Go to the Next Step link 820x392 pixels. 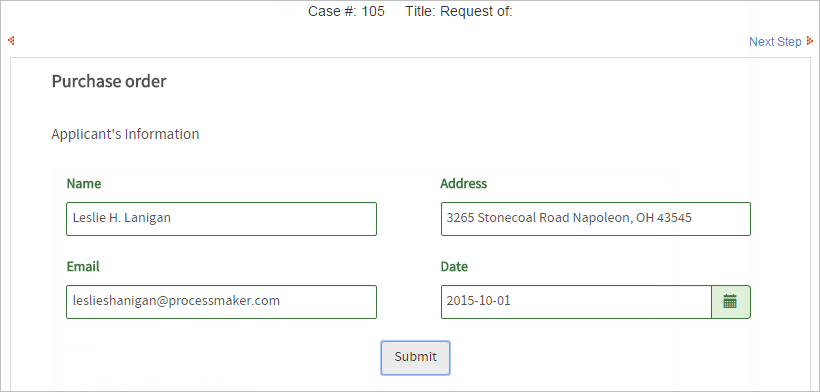[x=775, y=42]
